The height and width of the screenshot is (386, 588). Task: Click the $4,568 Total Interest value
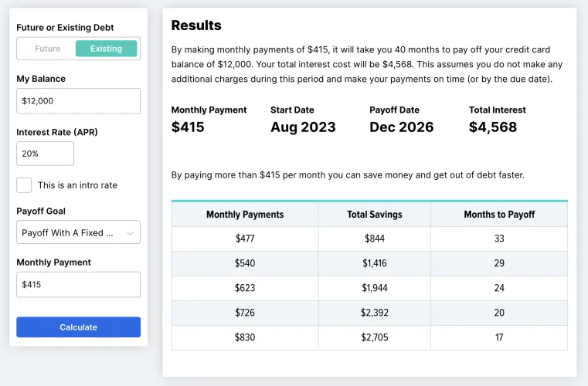pyautogui.click(x=492, y=127)
